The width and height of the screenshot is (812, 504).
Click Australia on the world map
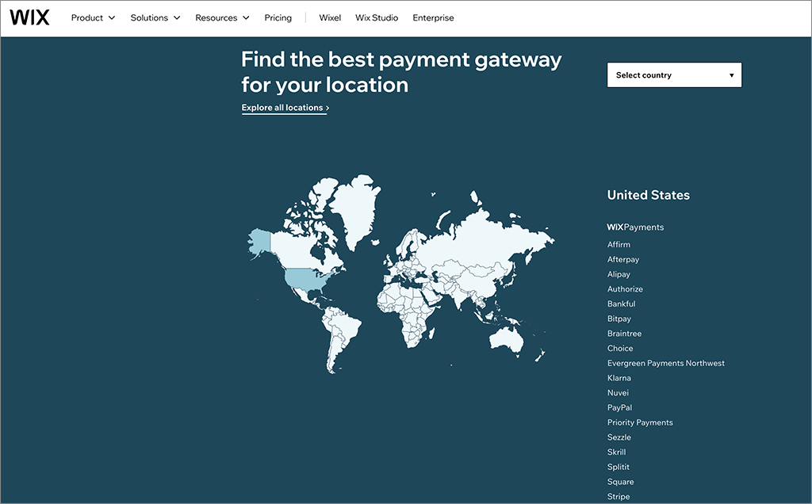click(x=505, y=339)
